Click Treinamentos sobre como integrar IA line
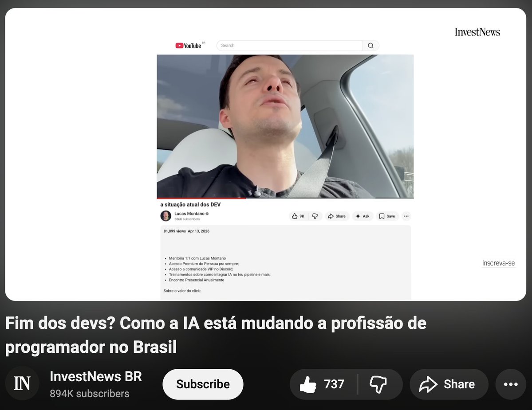532x410 pixels. [x=220, y=274]
